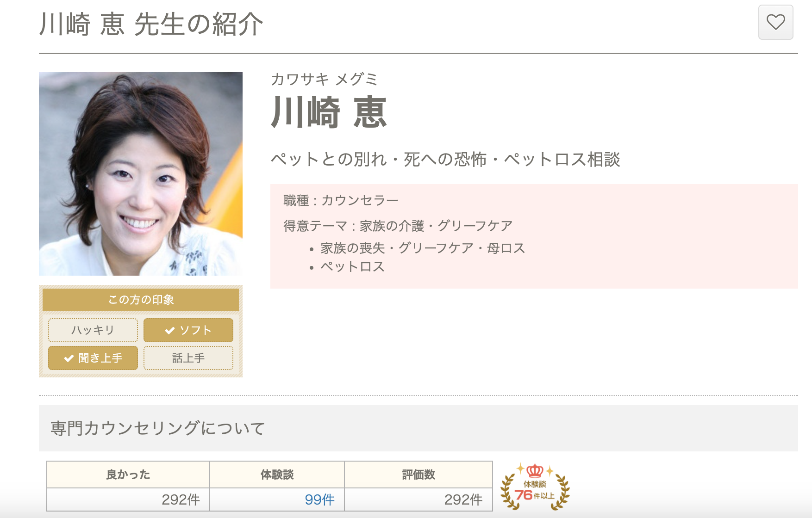Screen dimensions: 812x518
Task: Click the 体験談 table column header
Action: point(277,475)
